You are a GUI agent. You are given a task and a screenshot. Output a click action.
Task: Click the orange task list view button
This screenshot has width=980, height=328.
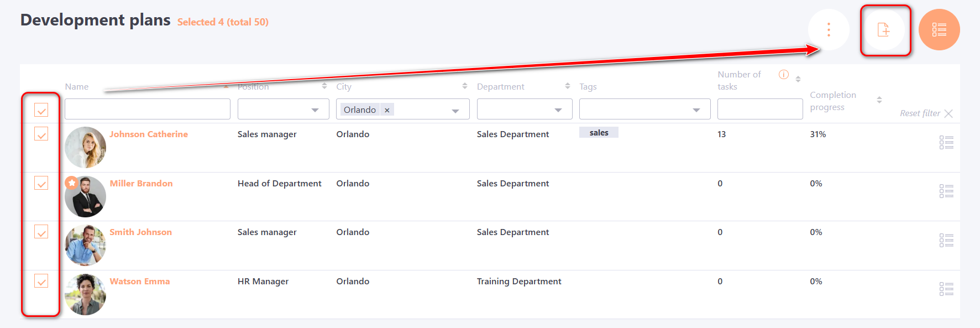click(939, 30)
